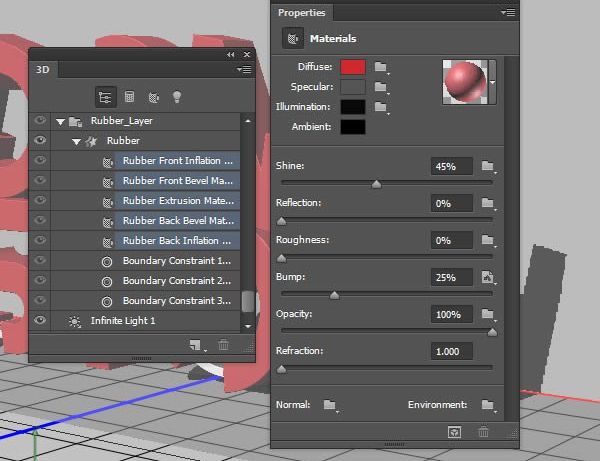Select Rubber Extrusion Material row
The image size is (600, 461).
[x=145, y=200]
